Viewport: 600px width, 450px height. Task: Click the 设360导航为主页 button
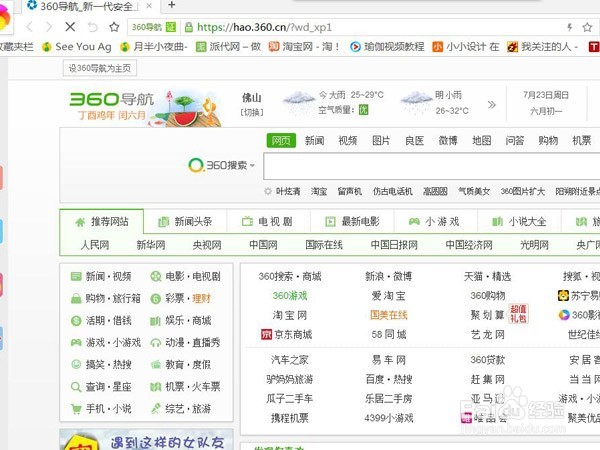coord(99,68)
